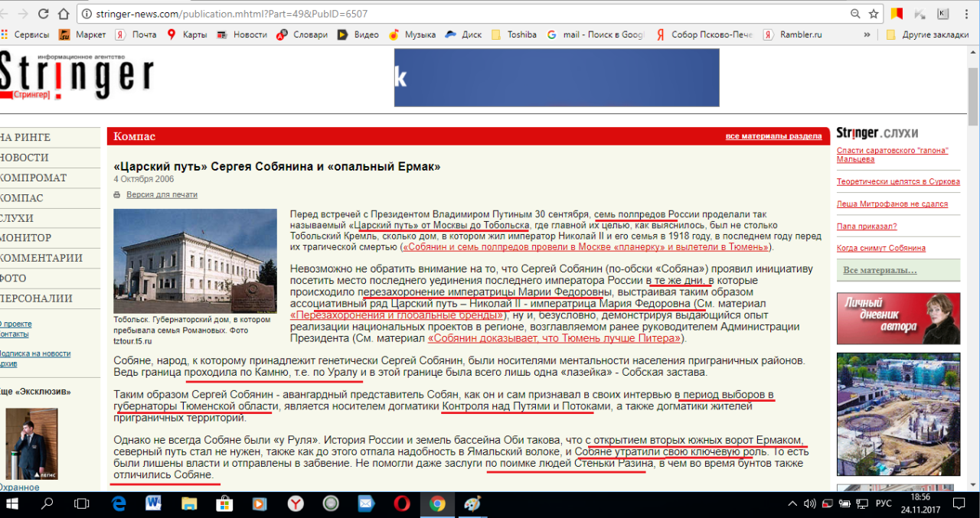Open the Перезахоронения и глобальные бренды link
980x518 pixels.
tap(396, 314)
